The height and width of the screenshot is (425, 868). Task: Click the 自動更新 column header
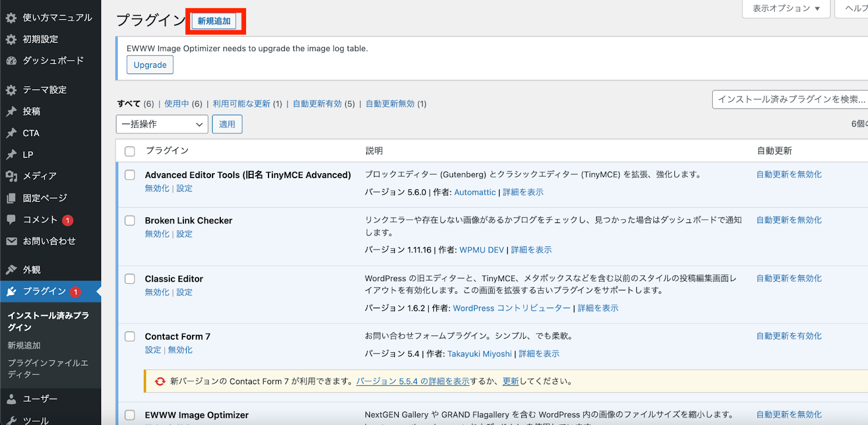(x=774, y=151)
